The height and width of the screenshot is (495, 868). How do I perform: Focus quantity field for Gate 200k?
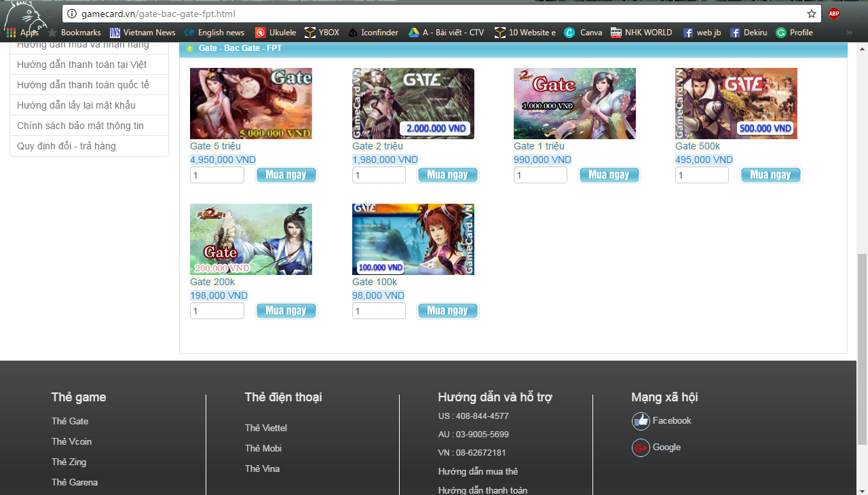(217, 311)
